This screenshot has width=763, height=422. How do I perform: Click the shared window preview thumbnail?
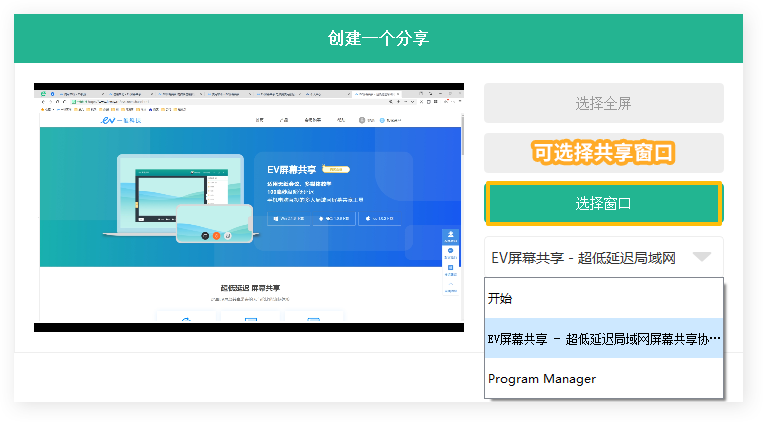(x=249, y=207)
